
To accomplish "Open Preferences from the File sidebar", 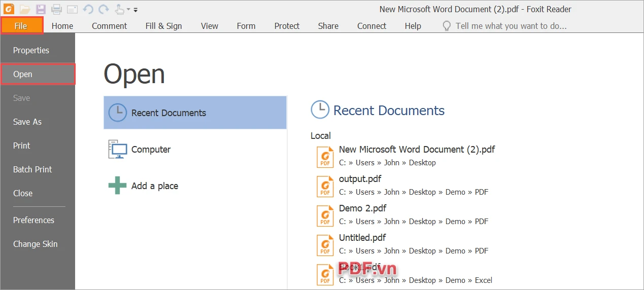I will pos(38,220).
